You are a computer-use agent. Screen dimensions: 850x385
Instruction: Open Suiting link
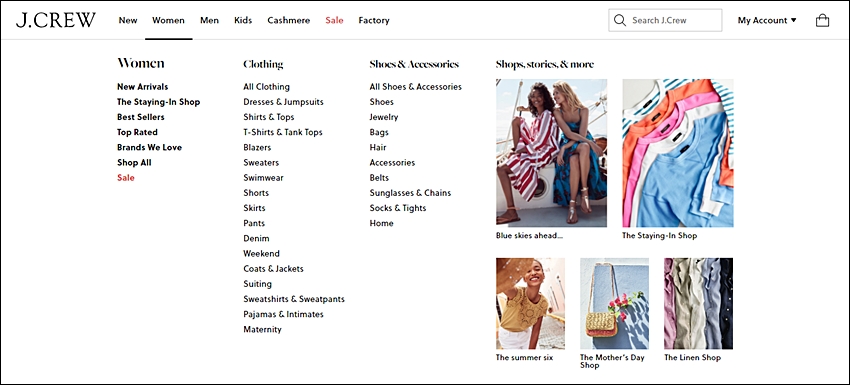tap(257, 284)
